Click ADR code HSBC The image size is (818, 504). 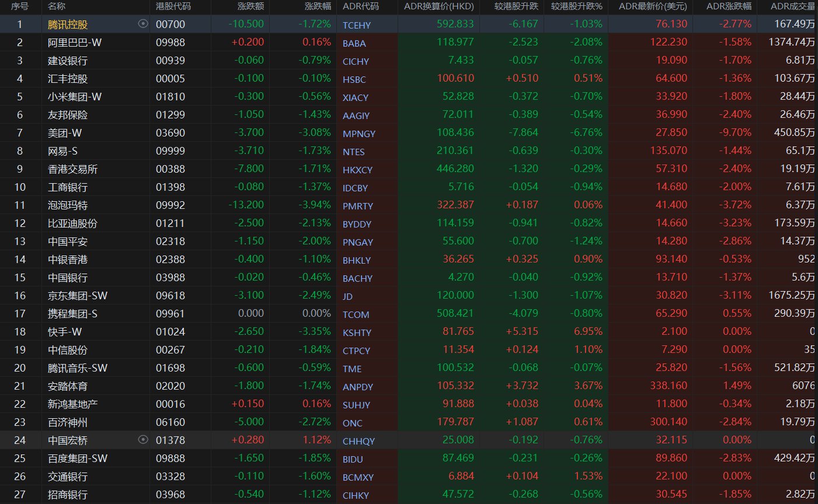click(354, 79)
